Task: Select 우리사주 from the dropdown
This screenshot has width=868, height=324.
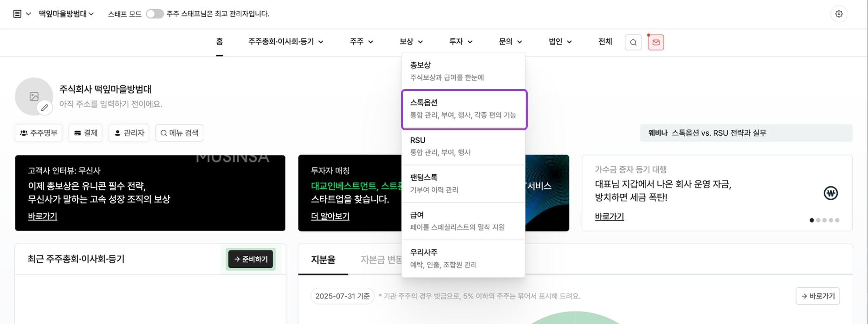Action: 463,258
